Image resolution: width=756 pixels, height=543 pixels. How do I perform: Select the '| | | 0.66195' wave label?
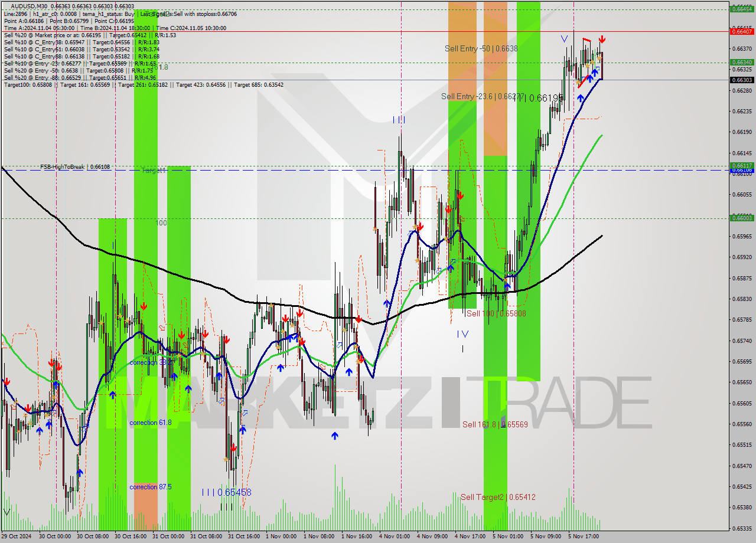coord(537,98)
